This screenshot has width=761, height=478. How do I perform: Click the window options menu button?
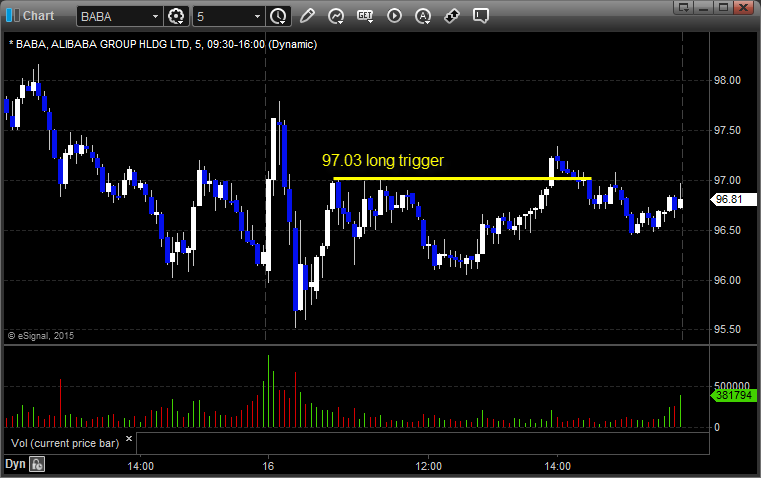tap(683, 7)
